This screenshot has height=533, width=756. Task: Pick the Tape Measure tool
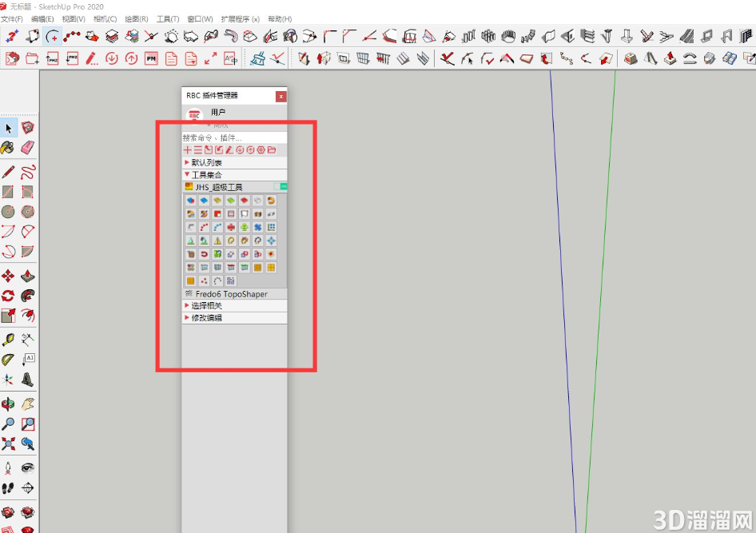pos(8,340)
